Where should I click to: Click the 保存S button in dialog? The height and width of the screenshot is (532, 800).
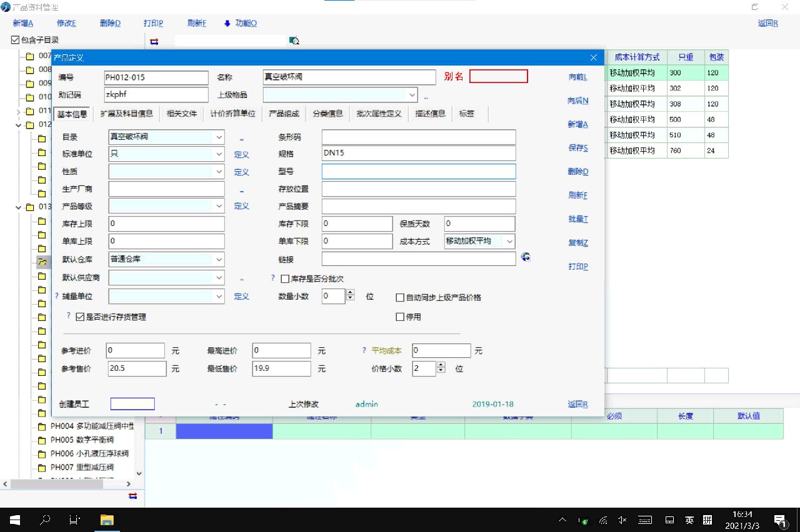pyautogui.click(x=577, y=148)
